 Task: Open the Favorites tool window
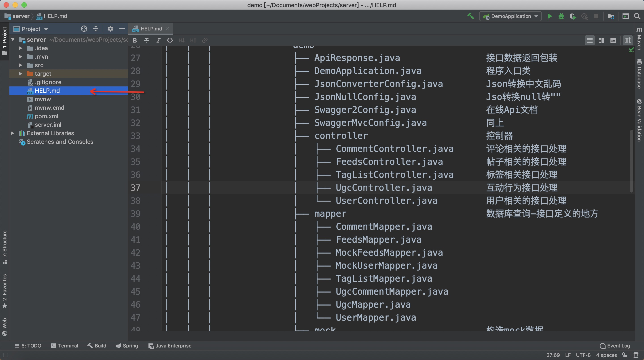coord(4,291)
